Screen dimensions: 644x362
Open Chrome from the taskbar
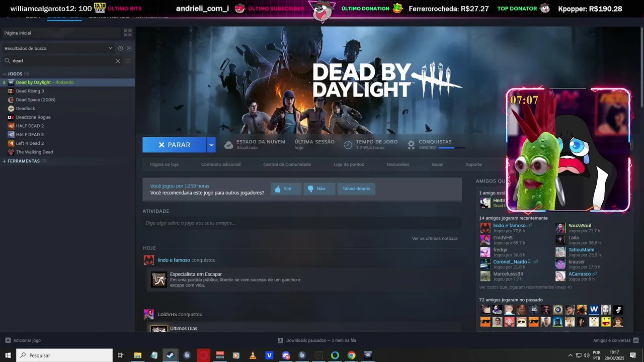click(351, 355)
